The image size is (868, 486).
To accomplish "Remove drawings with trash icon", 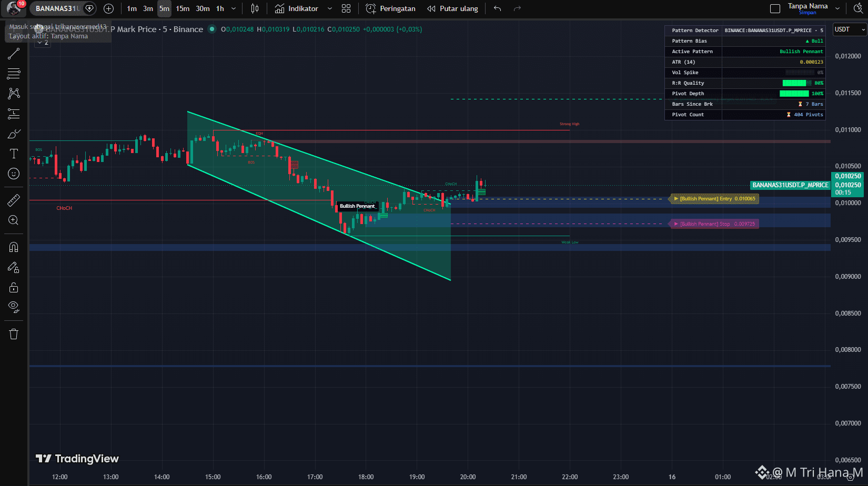I will (14, 334).
